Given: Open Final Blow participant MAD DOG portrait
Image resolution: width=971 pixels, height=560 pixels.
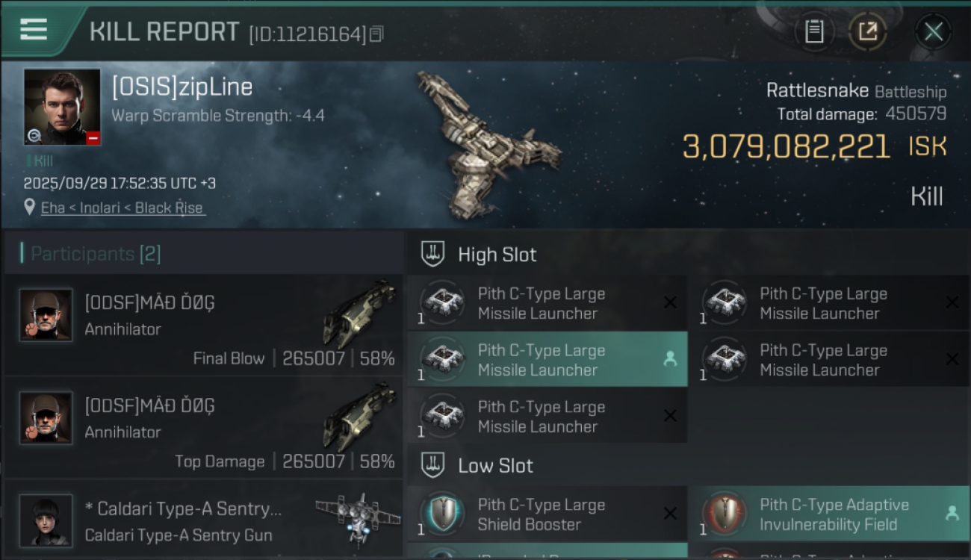Looking at the screenshot, I should tap(46, 315).
